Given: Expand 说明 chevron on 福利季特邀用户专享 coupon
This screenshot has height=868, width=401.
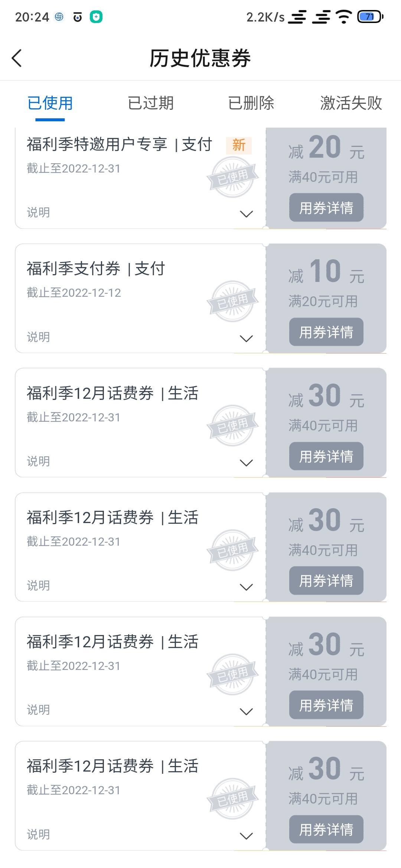Looking at the screenshot, I should (247, 214).
